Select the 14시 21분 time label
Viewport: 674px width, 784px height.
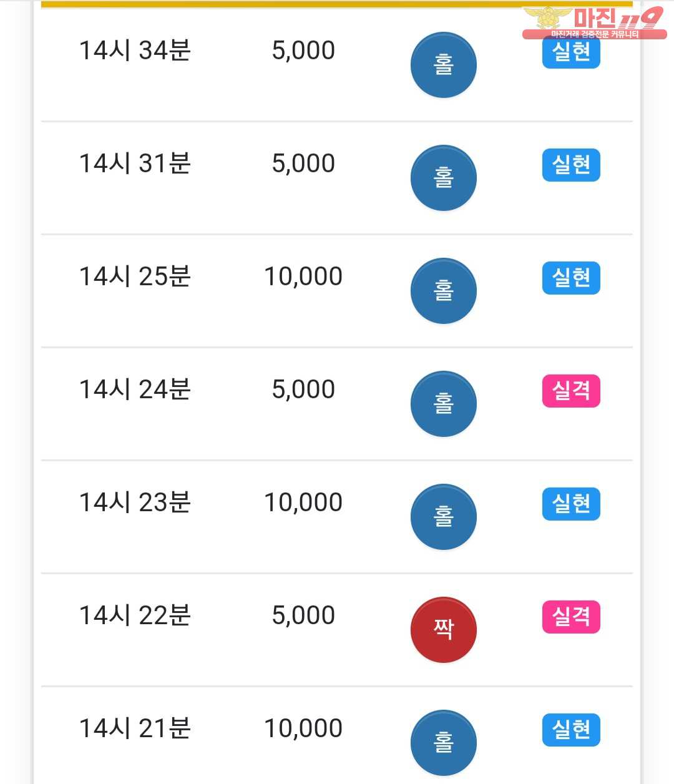click(x=135, y=728)
